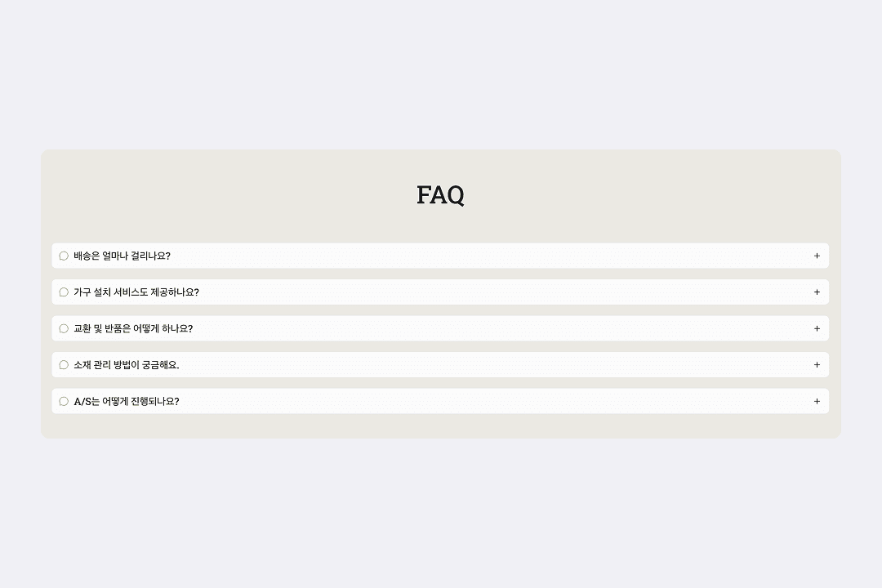Click the speech bubble icon beside A/S는 어떻게 진행되나요?
The height and width of the screenshot is (588, 882).
(x=64, y=401)
